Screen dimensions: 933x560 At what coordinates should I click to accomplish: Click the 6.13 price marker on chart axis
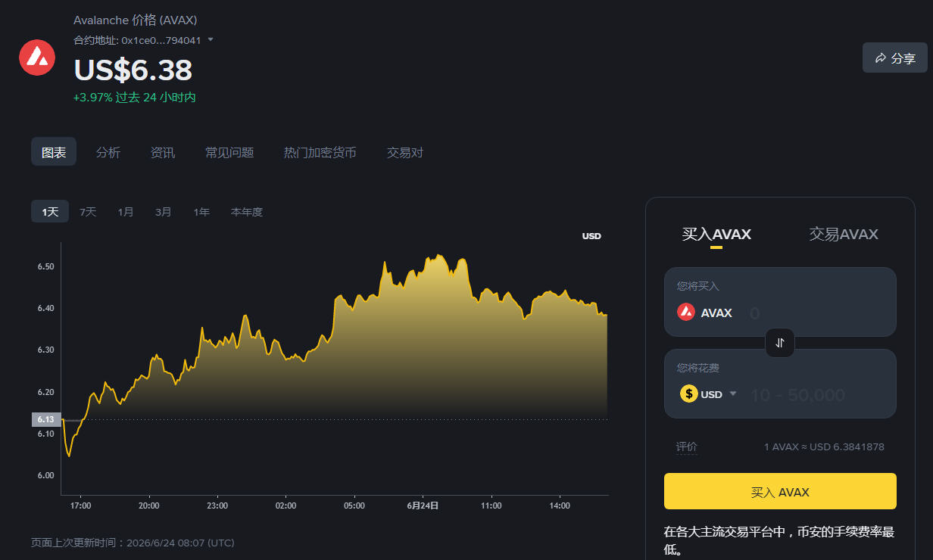pyautogui.click(x=46, y=419)
